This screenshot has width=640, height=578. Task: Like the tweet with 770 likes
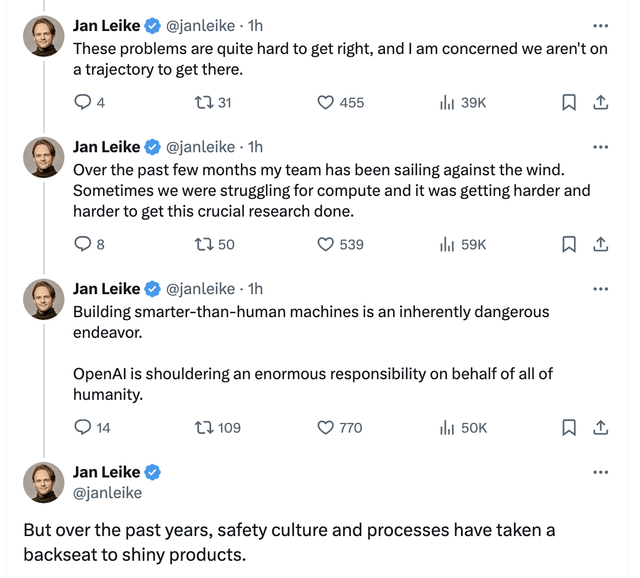[340, 427]
